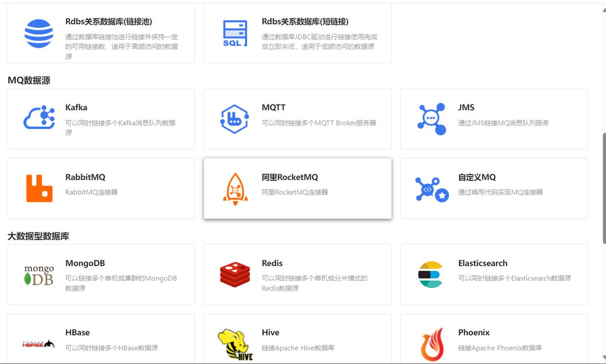Click the 大数据型数据库 section heading
Viewport: 606px width, 364px height.
coord(39,236)
